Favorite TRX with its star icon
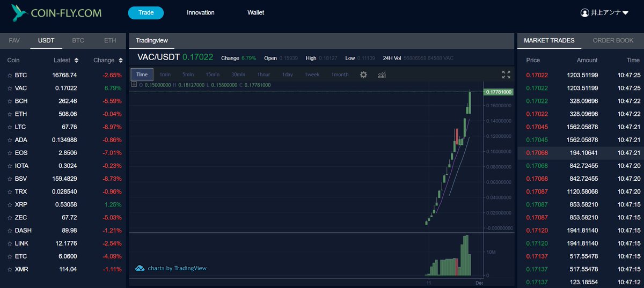The height and width of the screenshot is (288, 644). [x=10, y=191]
